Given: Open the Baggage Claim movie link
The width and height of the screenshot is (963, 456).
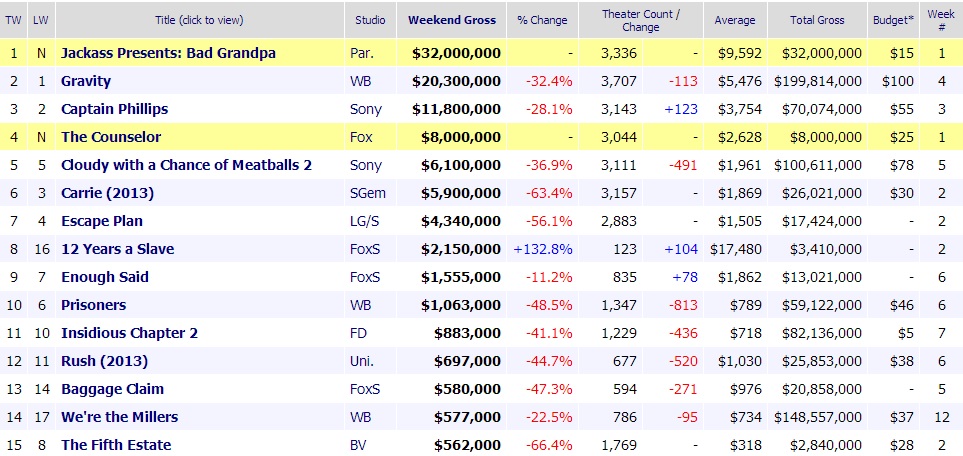Looking at the screenshot, I should click(x=112, y=389).
